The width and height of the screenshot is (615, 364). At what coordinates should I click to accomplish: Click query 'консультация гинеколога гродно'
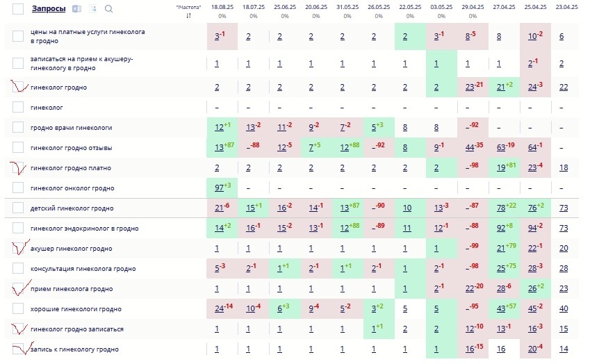pyautogui.click(x=83, y=269)
